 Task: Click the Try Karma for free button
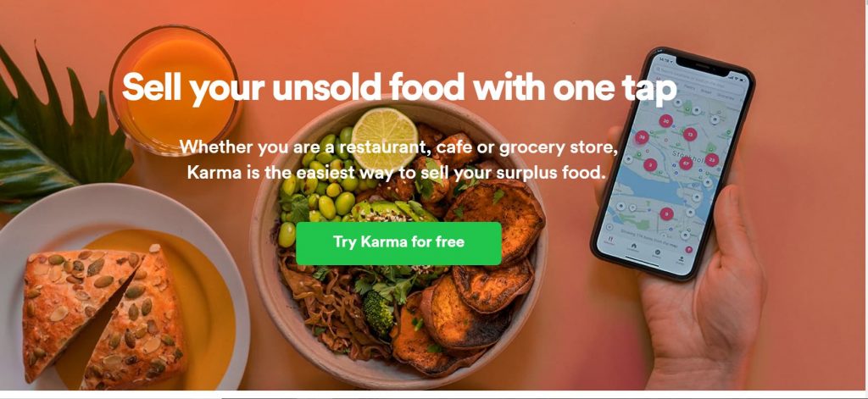(398, 243)
